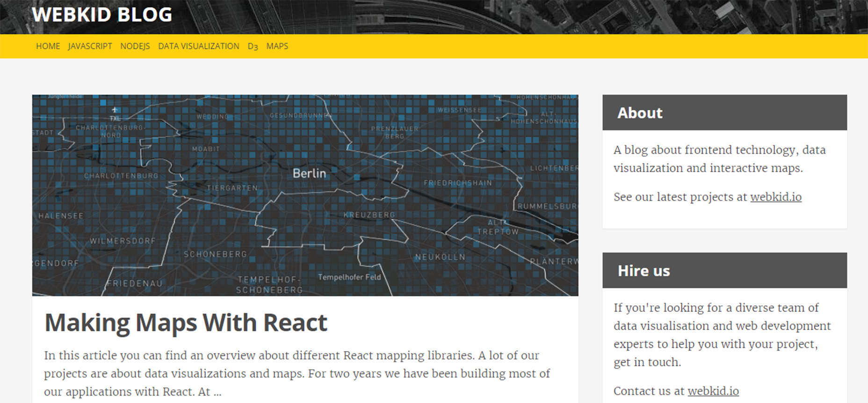This screenshot has height=403, width=868.
Task: Select DATA VISUALIZATION in the navigation bar
Action: 199,46
